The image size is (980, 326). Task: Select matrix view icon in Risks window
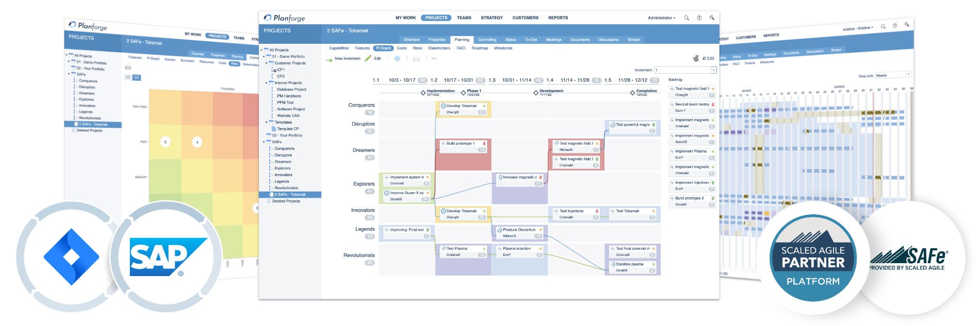point(137,77)
